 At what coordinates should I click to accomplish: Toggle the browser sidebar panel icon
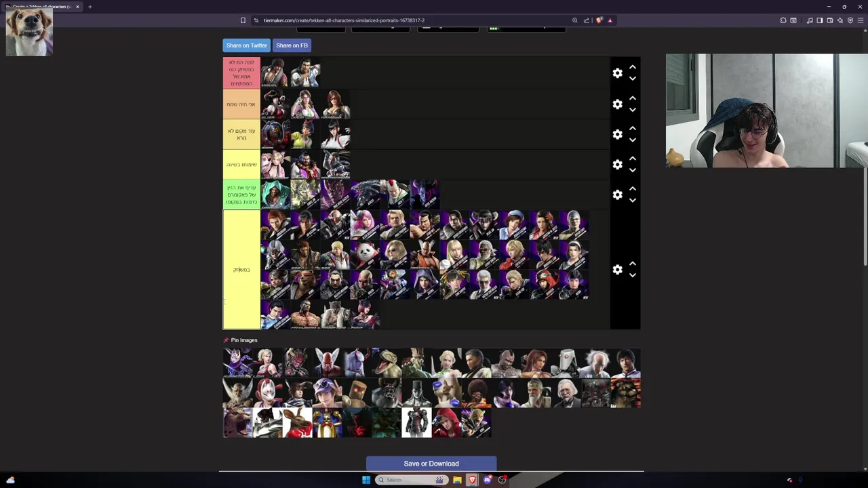[819, 20]
